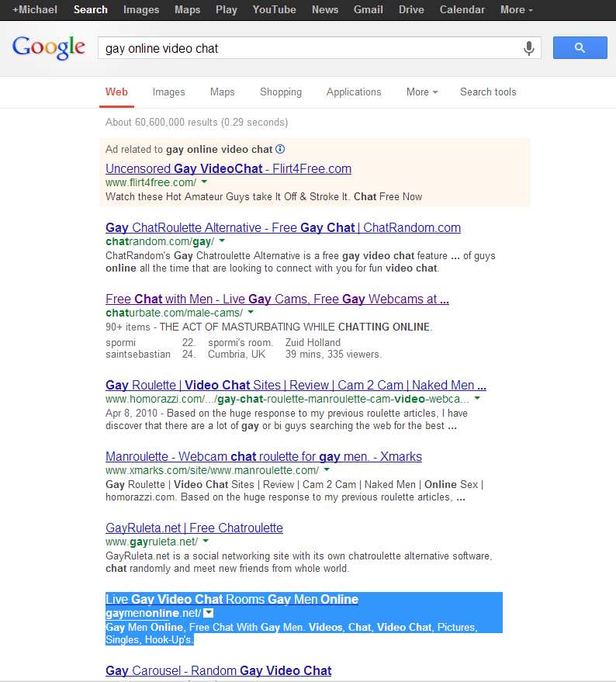Open Free Chat with Men result link
Viewport: 616px width, 682px height.
click(277, 299)
